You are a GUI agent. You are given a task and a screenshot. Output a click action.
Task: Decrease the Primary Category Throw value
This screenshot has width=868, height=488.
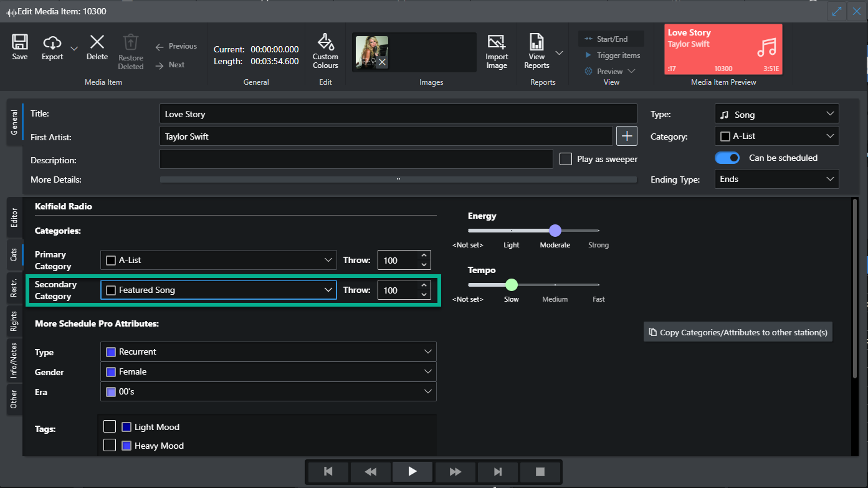point(424,265)
